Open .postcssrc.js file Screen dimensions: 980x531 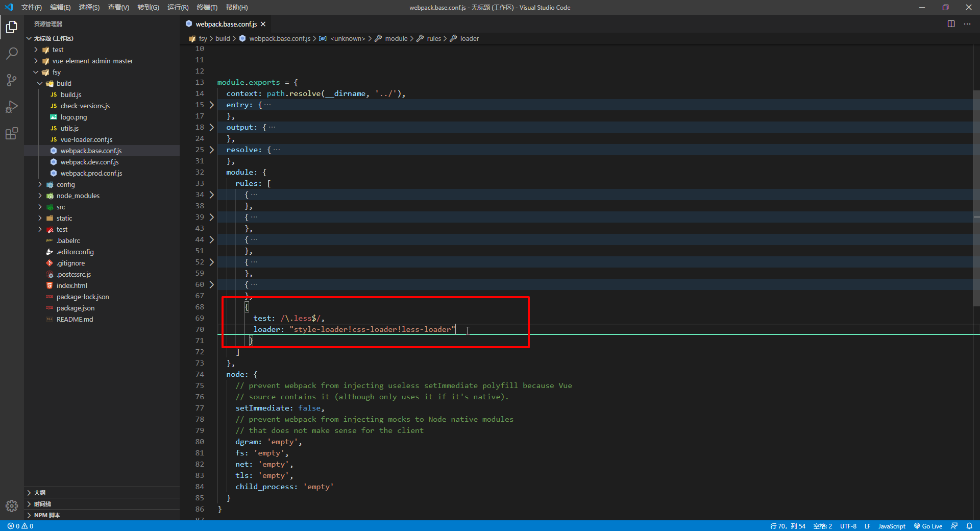click(102, 274)
